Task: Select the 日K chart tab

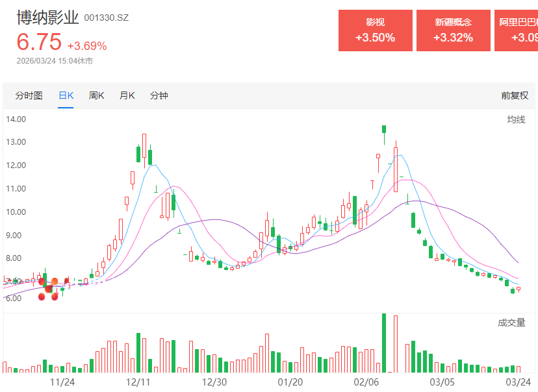Action: click(66, 95)
